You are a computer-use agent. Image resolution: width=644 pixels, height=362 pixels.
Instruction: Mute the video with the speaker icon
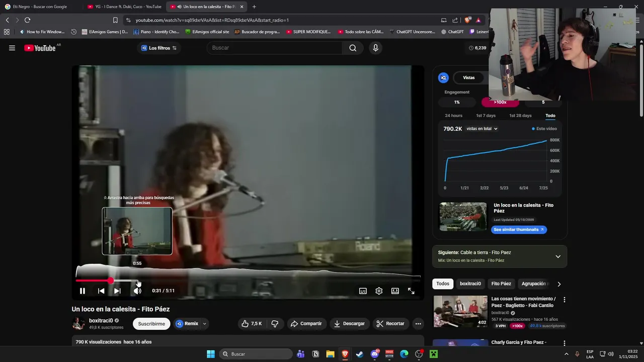(137, 291)
